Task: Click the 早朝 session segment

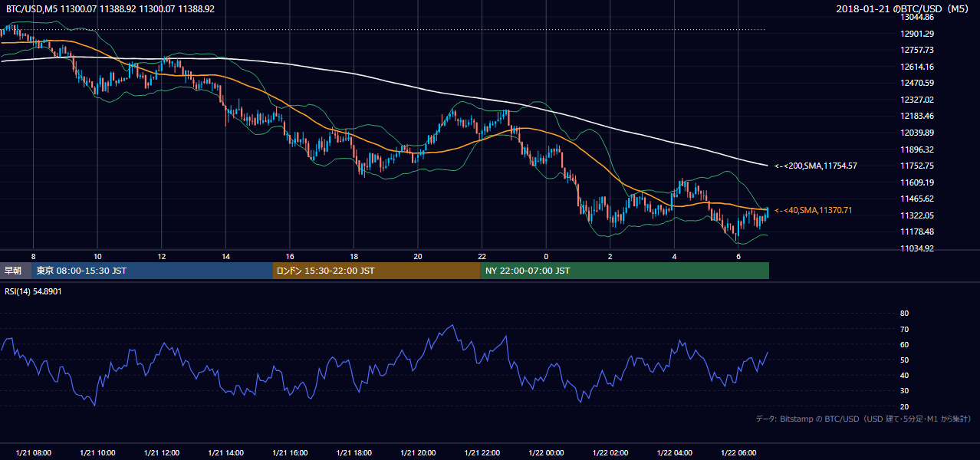Action: (15, 271)
